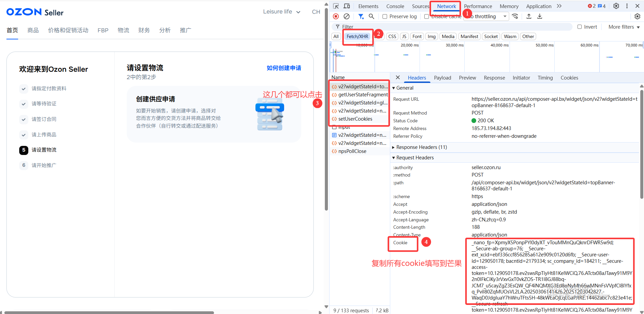Click the 如何创建申请 link
The height and width of the screenshot is (314, 644).
point(284,68)
